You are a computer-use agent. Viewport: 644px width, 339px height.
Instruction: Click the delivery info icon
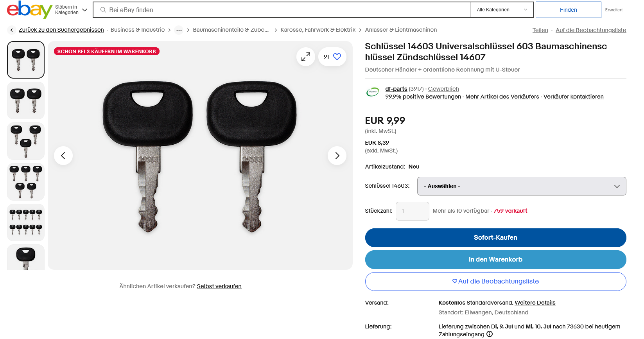pyautogui.click(x=489, y=334)
